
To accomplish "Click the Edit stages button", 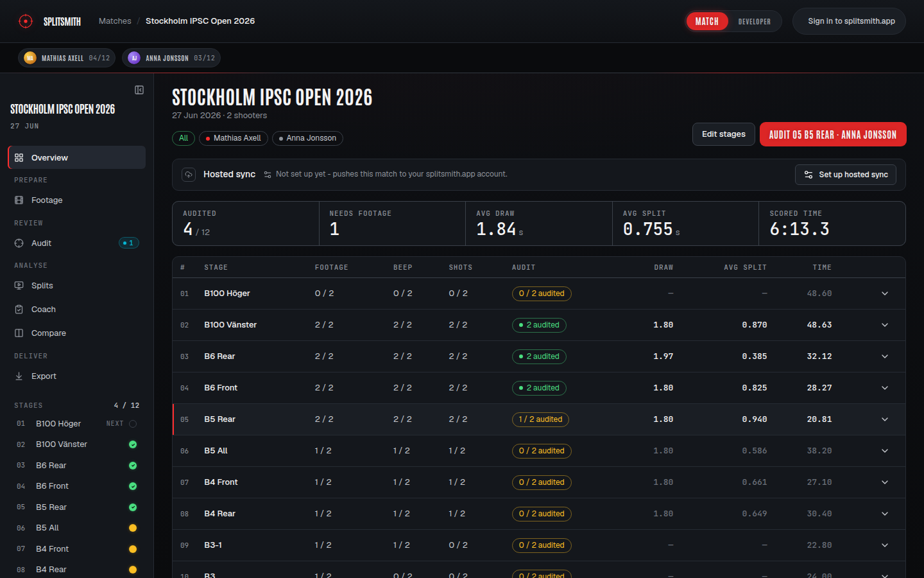I will coord(724,134).
